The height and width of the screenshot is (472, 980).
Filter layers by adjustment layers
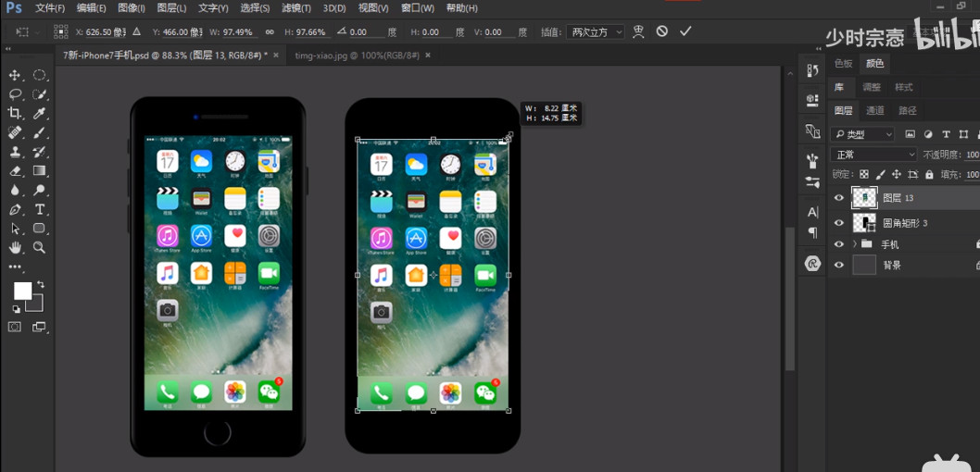point(928,134)
